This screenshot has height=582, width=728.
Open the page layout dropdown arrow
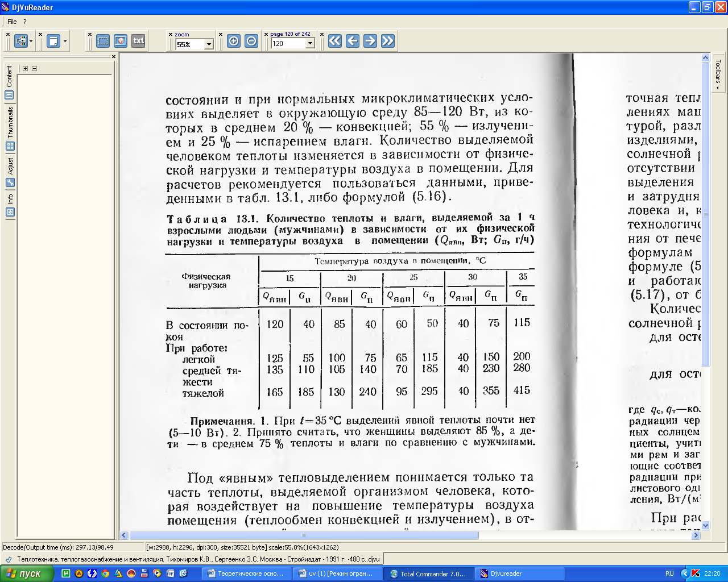pos(65,41)
